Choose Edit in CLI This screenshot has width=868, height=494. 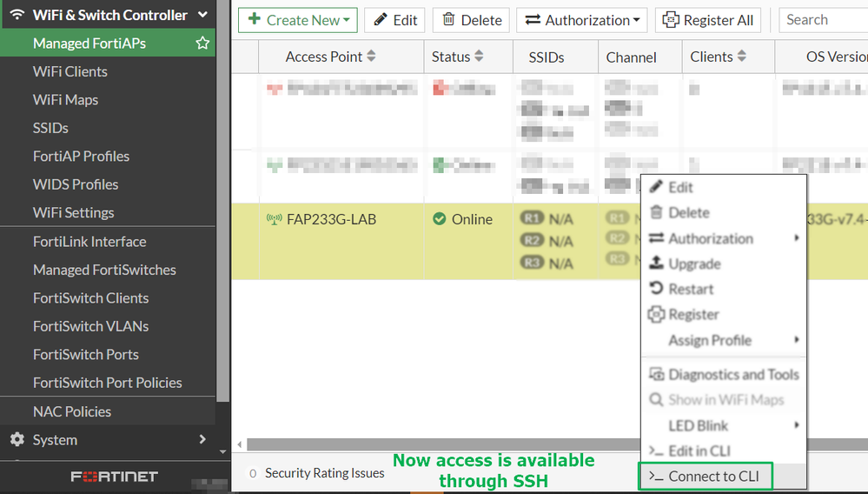tap(724, 451)
